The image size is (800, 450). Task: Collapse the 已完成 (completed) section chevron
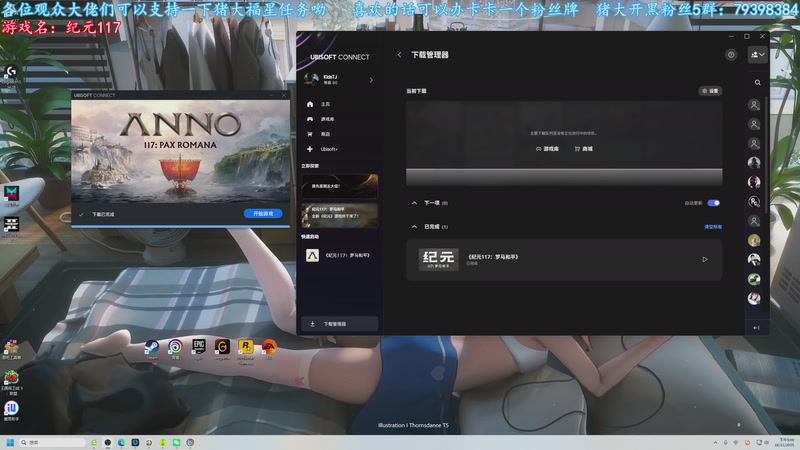[x=414, y=227]
